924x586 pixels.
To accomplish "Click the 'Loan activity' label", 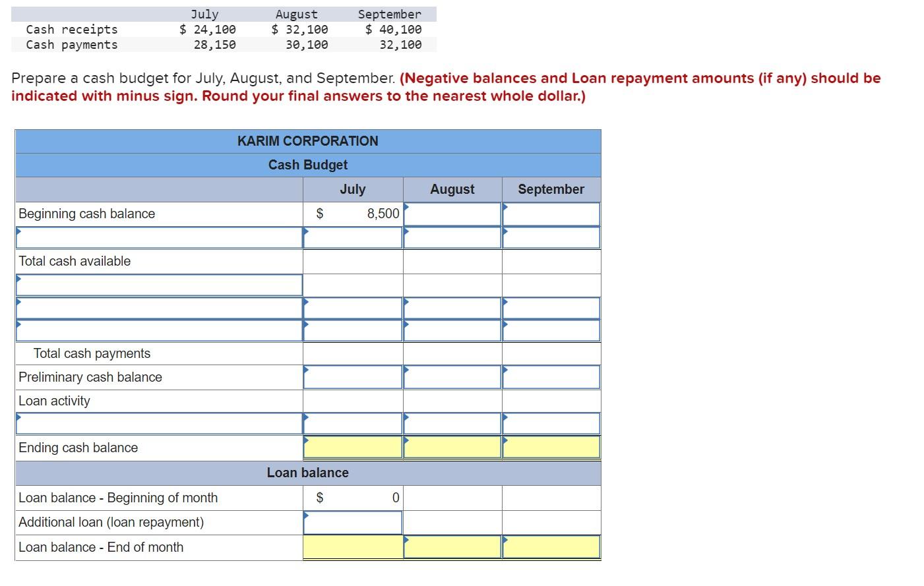I will point(54,401).
